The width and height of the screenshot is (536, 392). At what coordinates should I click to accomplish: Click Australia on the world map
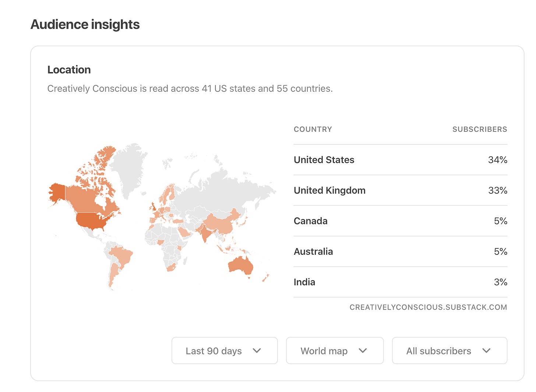click(x=241, y=265)
